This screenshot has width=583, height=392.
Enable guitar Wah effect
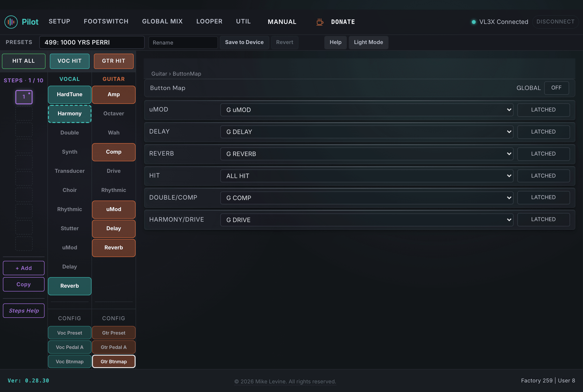click(x=114, y=133)
